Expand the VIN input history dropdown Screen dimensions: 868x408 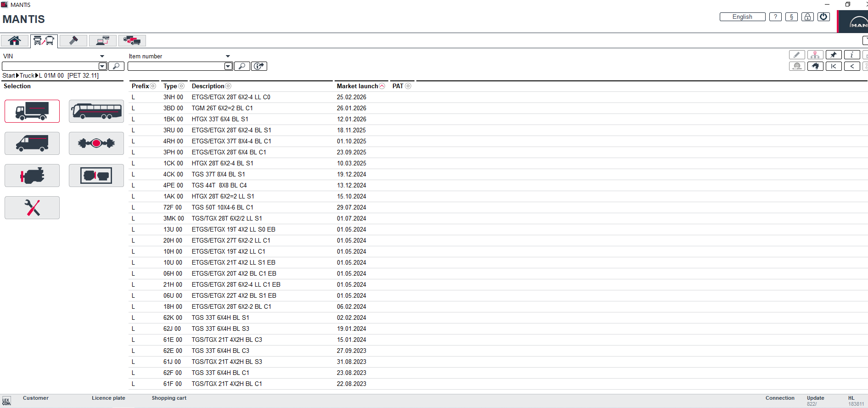[103, 66]
